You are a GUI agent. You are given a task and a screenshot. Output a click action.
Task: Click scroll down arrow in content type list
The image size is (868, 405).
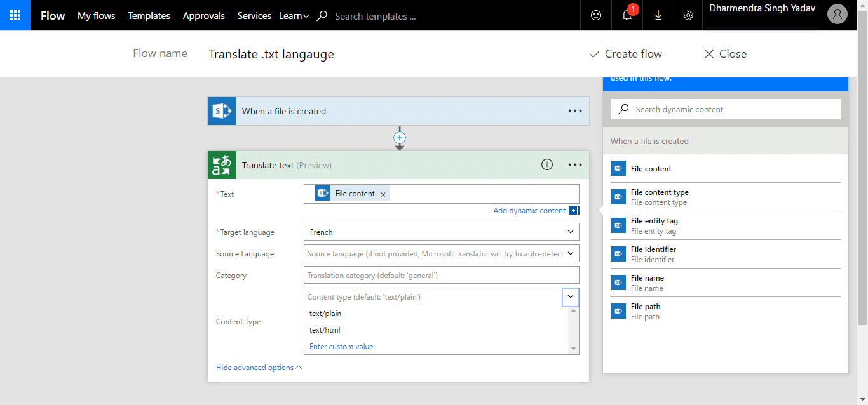[574, 349]
